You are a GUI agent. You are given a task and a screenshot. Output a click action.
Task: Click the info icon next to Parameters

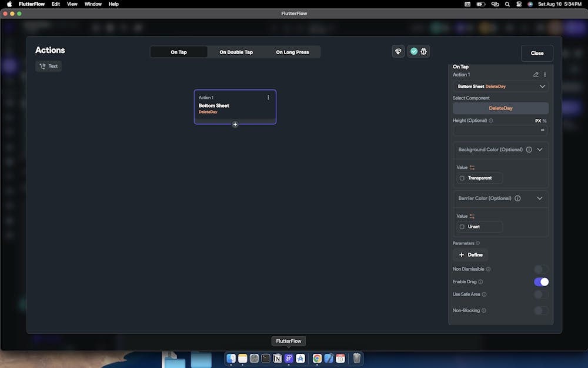tap(477, 243)
